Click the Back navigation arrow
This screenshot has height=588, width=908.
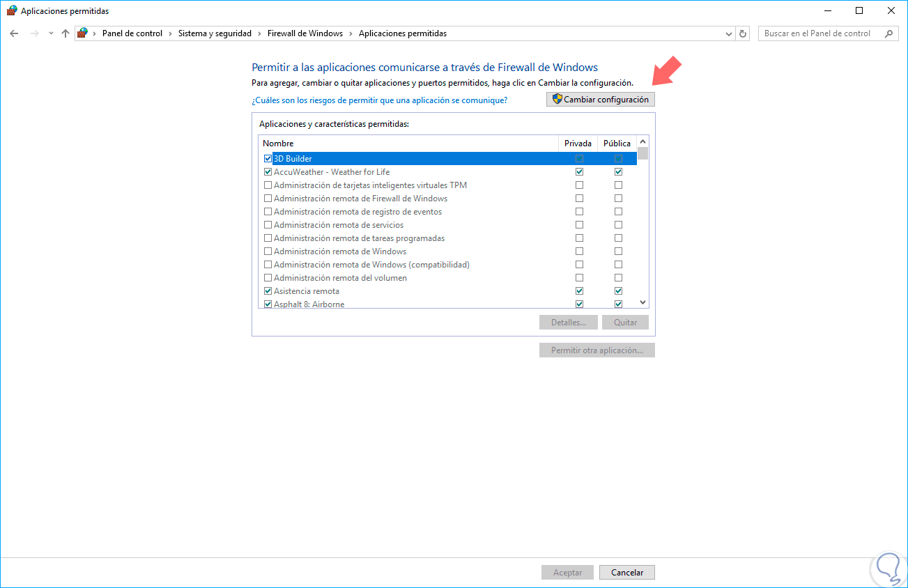click(14, 33)
